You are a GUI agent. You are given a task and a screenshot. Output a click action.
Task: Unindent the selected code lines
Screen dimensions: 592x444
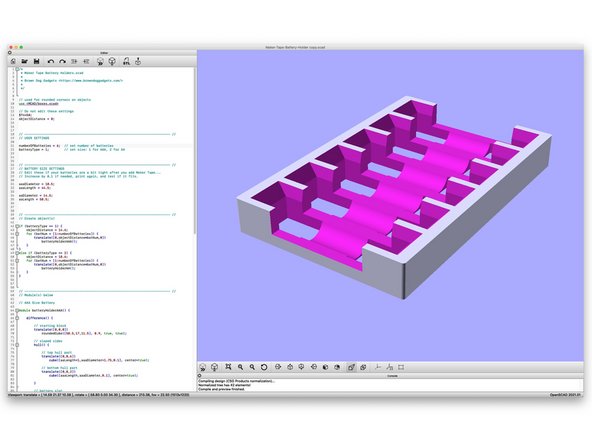coord(74,61)
